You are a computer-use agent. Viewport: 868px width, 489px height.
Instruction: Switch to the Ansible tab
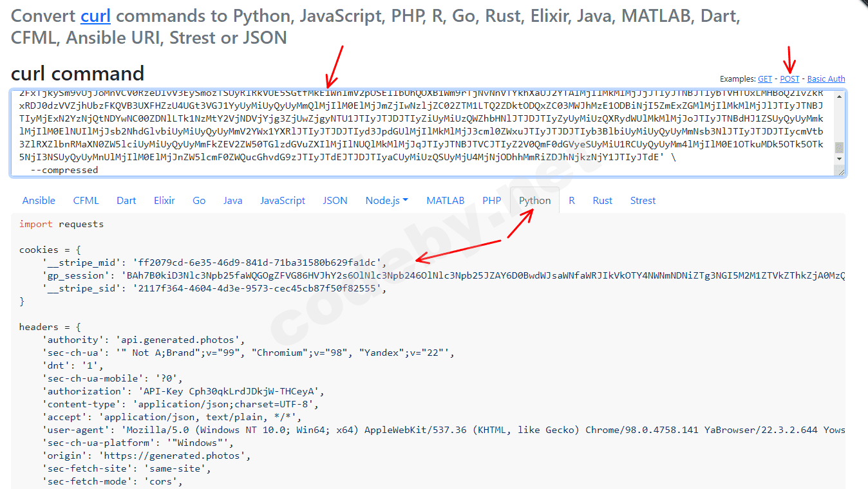[39, 201]
